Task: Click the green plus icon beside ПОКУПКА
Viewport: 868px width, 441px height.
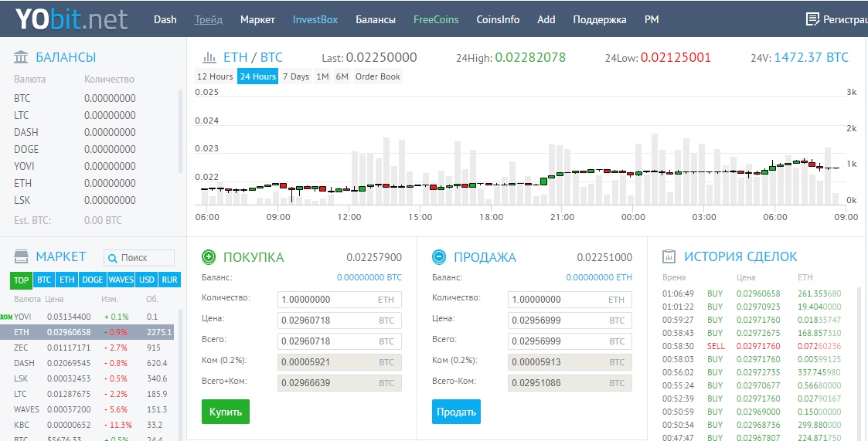Action: pos(208,256)
